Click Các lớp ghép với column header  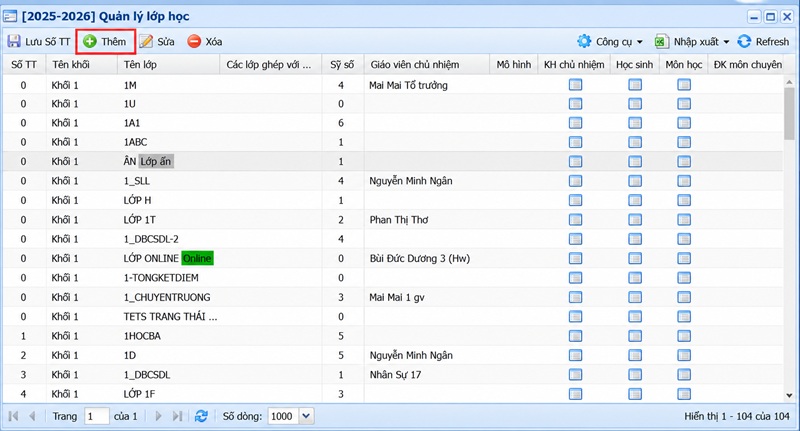(x=271, y=65)
